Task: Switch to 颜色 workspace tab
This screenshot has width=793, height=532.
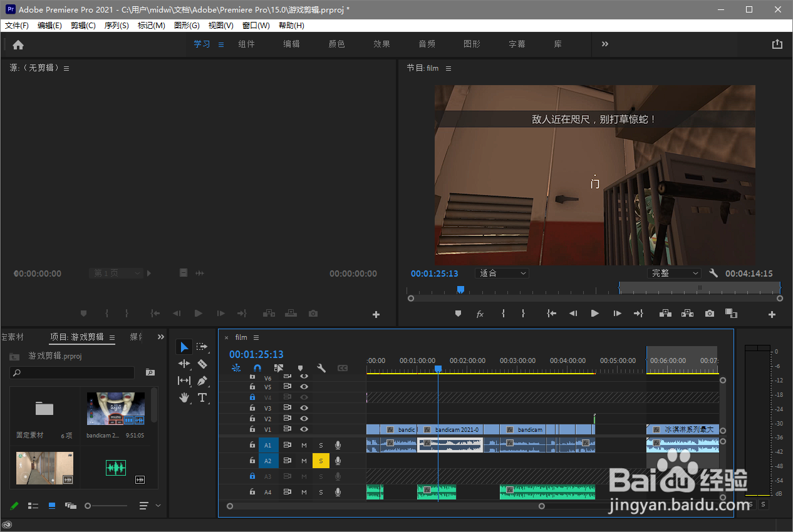Action: 336,44
